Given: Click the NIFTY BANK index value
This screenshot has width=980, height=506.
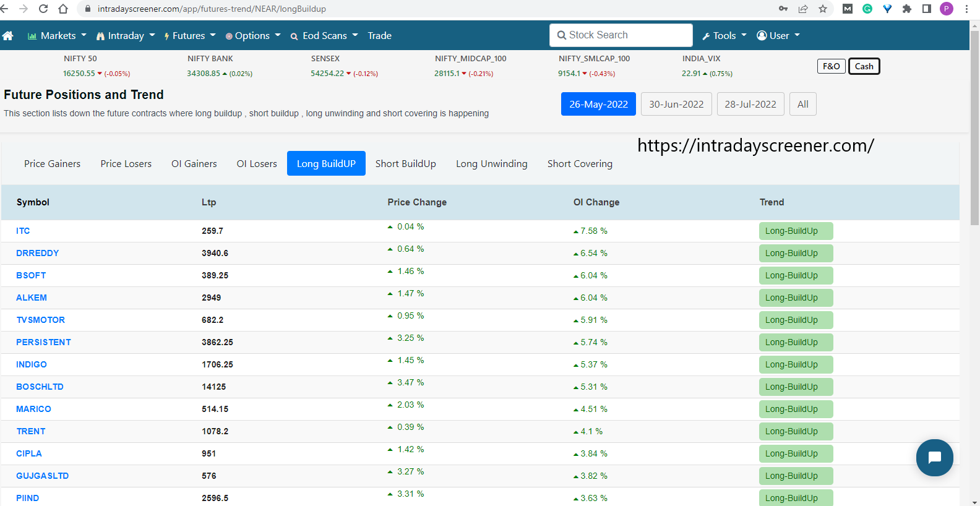Looking at the screenshot, I should [x=204, y=73].
